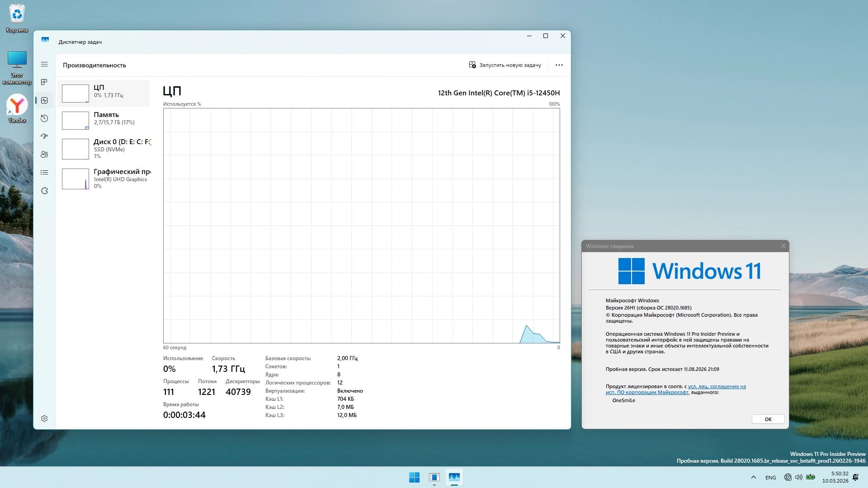Select the Performance sidebar icon
868x488 pixels.
point(44,100)
